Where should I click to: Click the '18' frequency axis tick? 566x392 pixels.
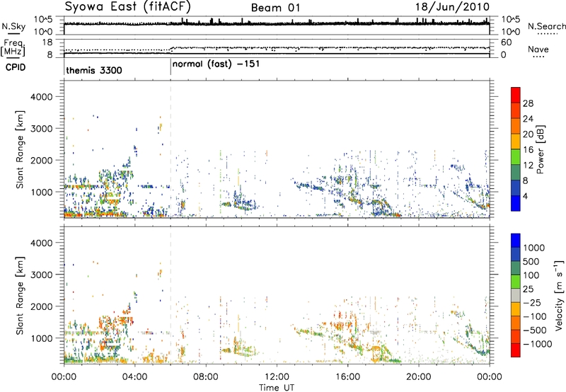point(47,42)
